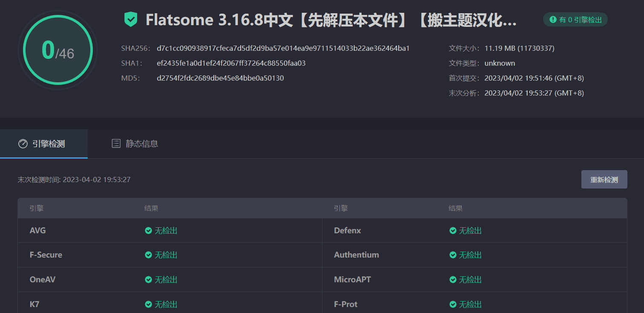Click the gauge icon on 引擎检测 tab

tap(23, 144)
